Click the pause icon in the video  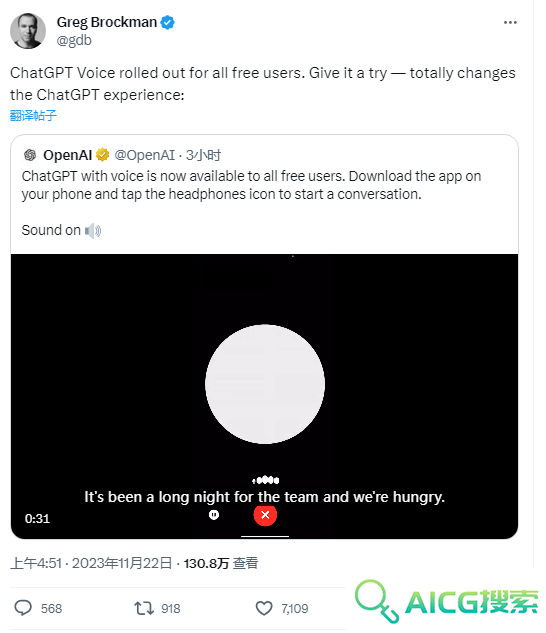[x=214, y=515]
